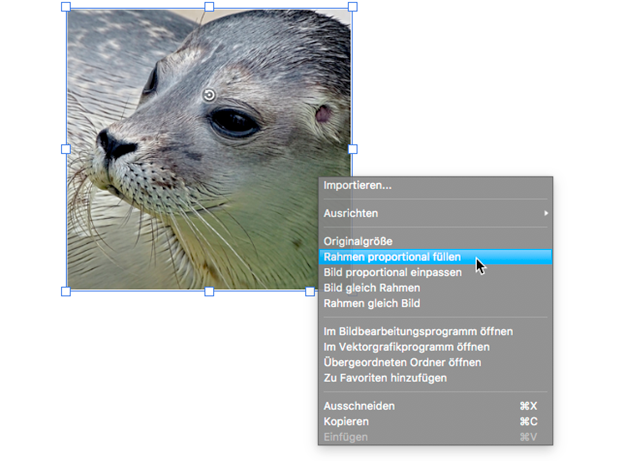The image size is (624, 461).
Task: Click the top-left frame corner handle
Action: (x=67, y=7)
